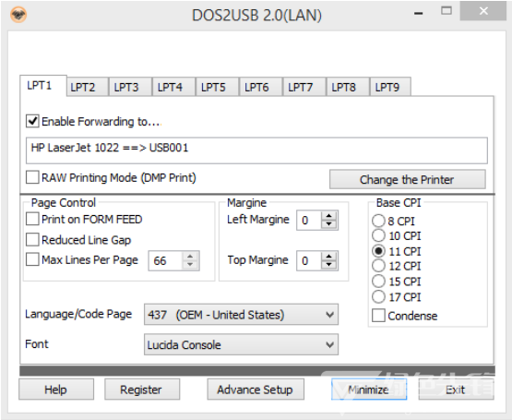
Task: Increase Max Lines Per Page spinner value
Action: (190, 257)
